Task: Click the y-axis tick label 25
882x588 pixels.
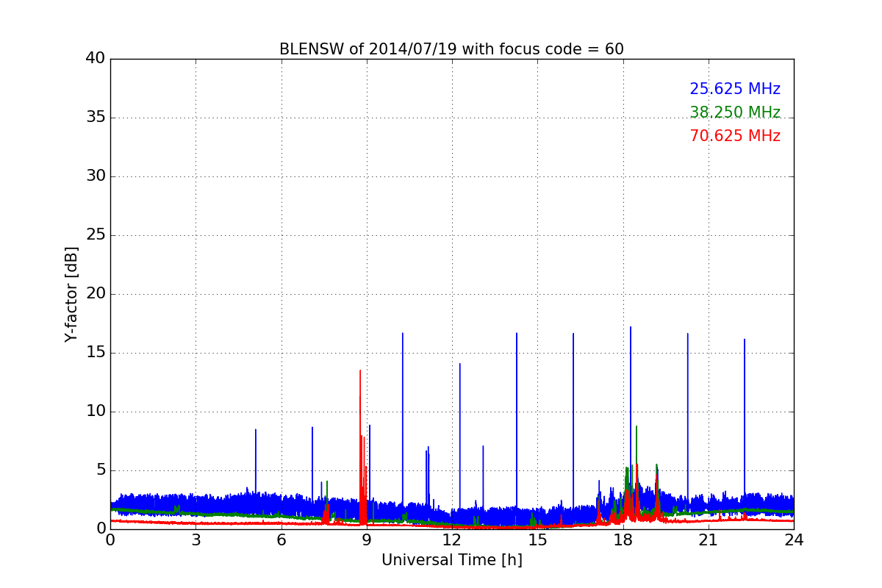Action: click(95, 235)
